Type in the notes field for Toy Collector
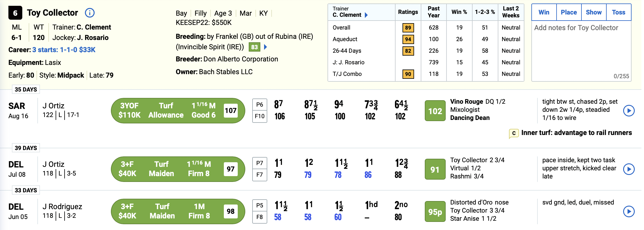 coord(581,49)
